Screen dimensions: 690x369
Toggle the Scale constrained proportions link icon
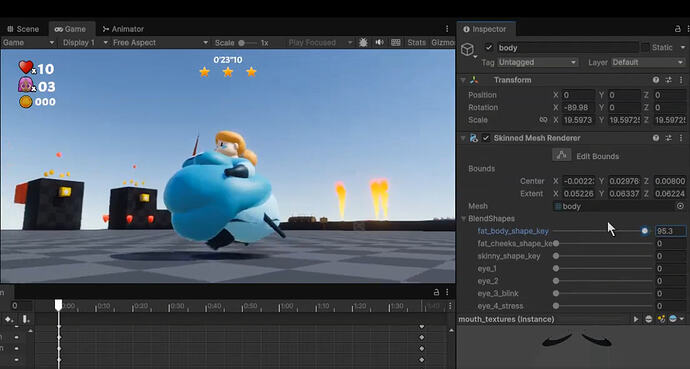point(543,120)
